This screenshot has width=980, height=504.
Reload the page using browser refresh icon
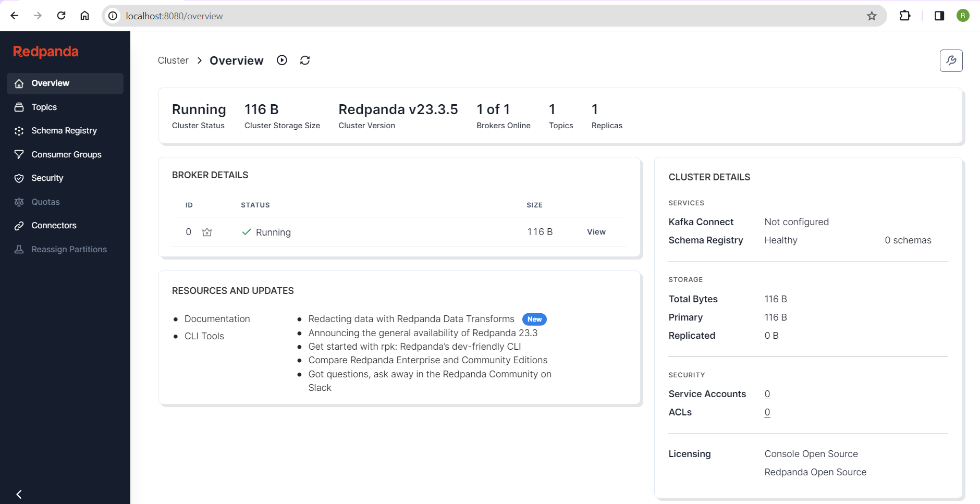pos(61,16)
